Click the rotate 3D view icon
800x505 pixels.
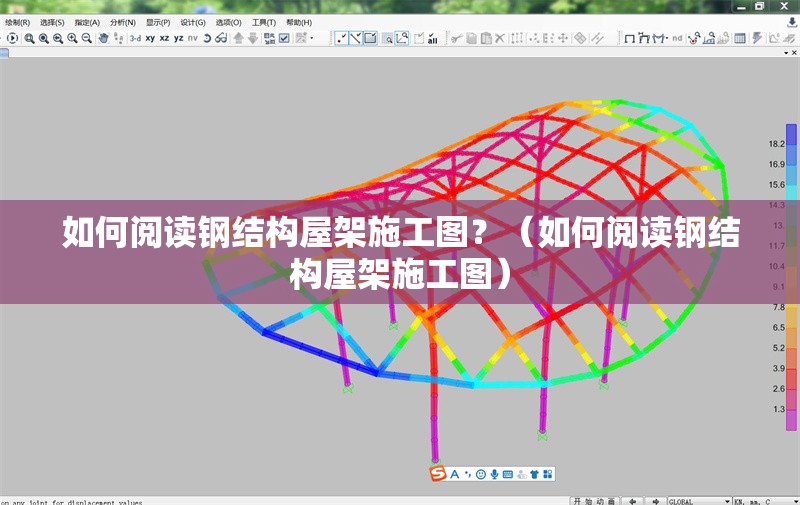point(207,38)
